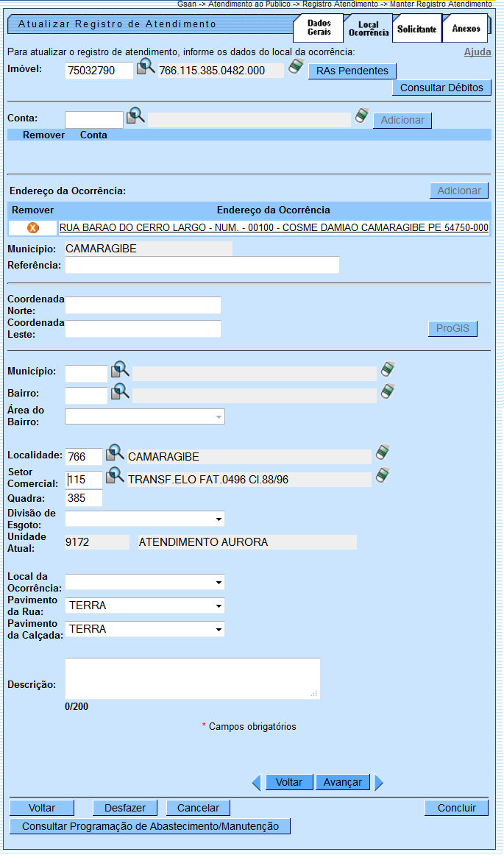
Task: Switch to the Solicitante tab
Action: pyautogui.click(x=416, y=29)
